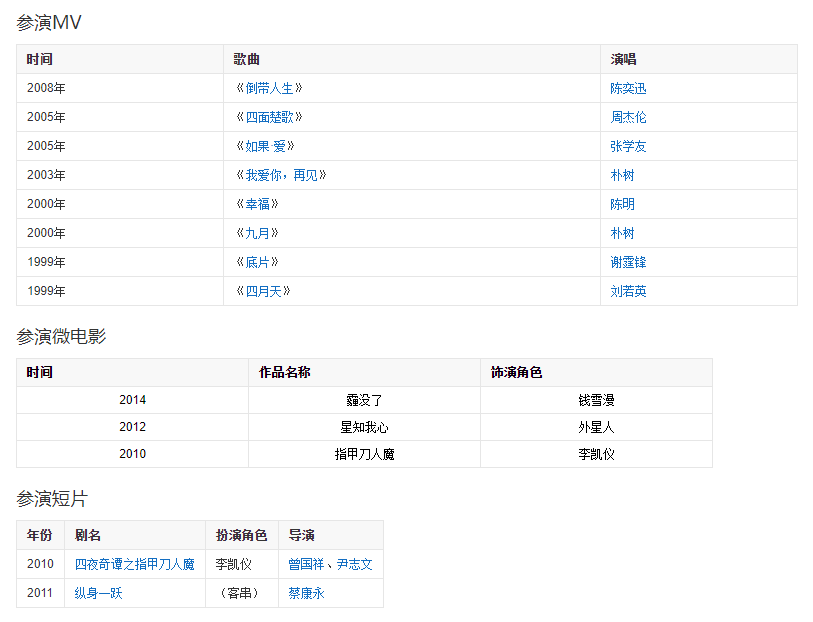
Task: Open the song link 四面楚歌
Action: pos(269,117)
